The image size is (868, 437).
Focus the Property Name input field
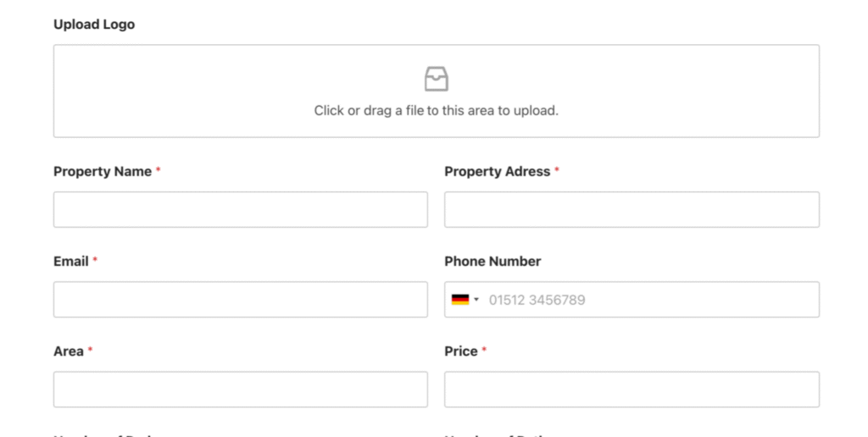pos(240,210)
